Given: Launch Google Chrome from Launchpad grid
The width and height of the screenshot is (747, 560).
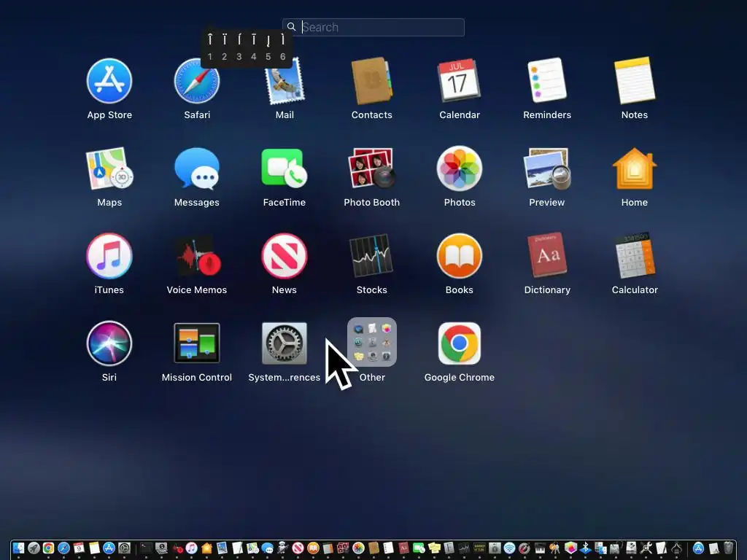Looking at the screenshot, I should 460,343.
